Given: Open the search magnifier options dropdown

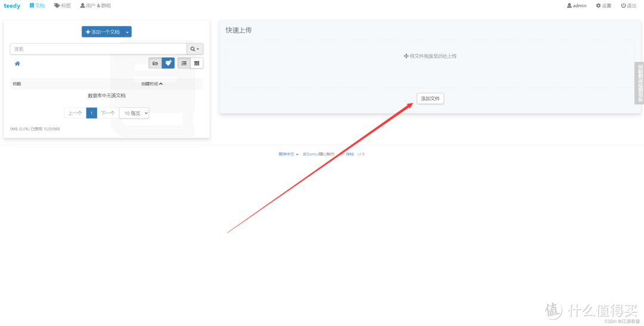Looking at the screenshot, I should pos(194,49).
